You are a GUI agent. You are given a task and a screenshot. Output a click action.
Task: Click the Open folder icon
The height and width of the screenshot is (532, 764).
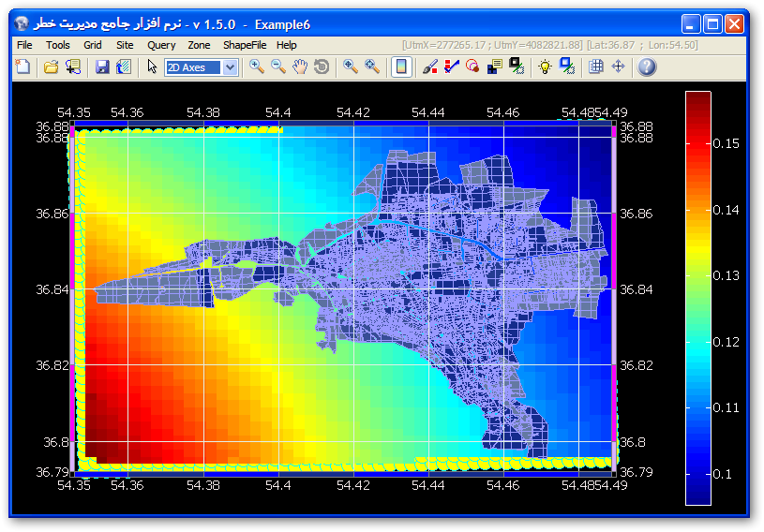(52, 66)
